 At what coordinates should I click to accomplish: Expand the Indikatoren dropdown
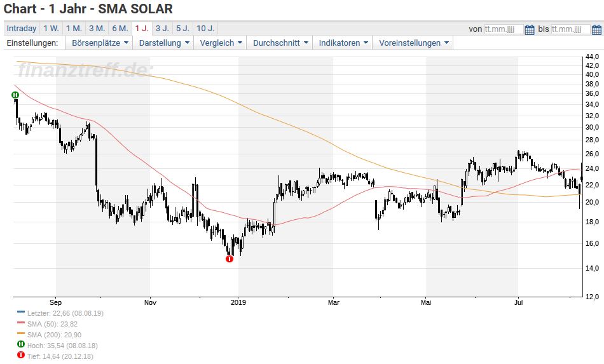point(343,43)
